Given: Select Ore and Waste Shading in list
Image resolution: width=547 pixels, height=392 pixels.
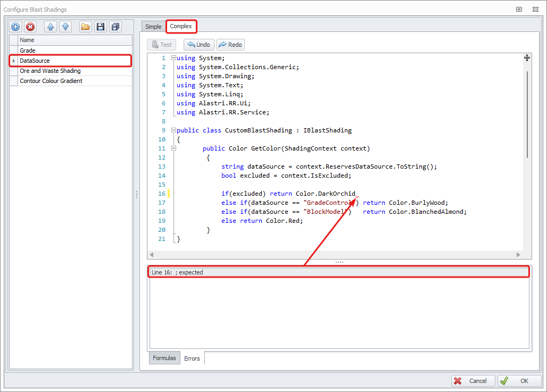Looking at the screenshot, I should pos(50,71).
